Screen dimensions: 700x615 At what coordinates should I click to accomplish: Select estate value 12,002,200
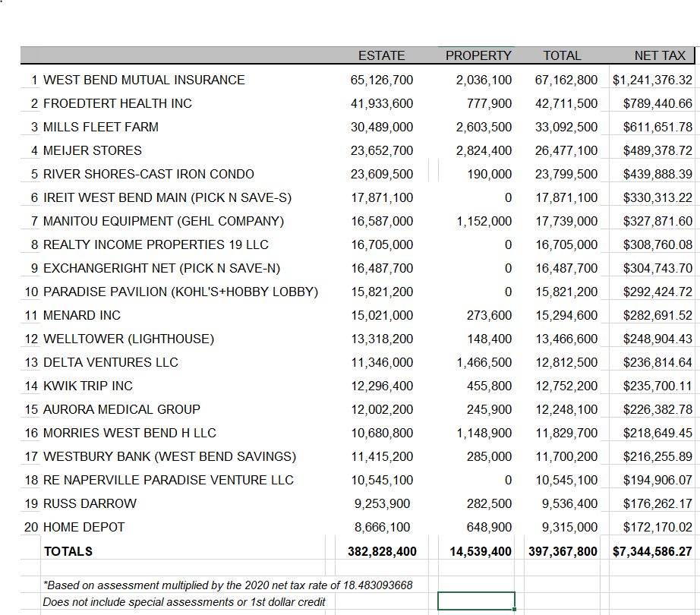tap(382, 410)
